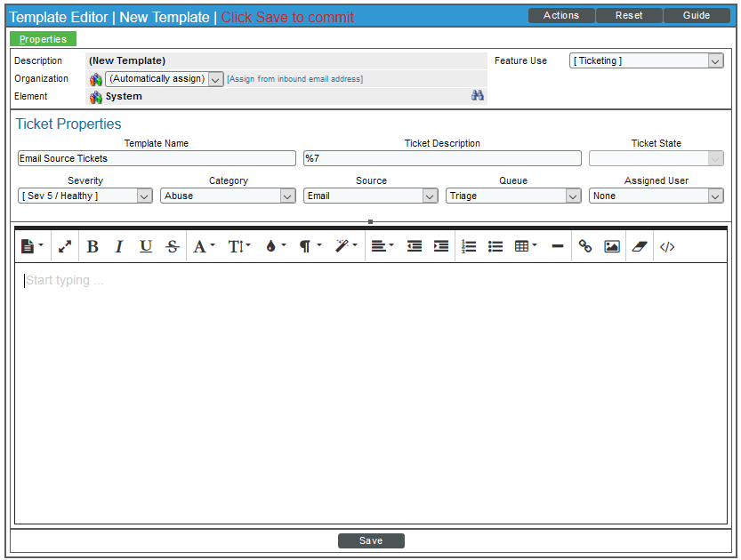Click the insert image icon
741x560 pixels.
point(612,247)
